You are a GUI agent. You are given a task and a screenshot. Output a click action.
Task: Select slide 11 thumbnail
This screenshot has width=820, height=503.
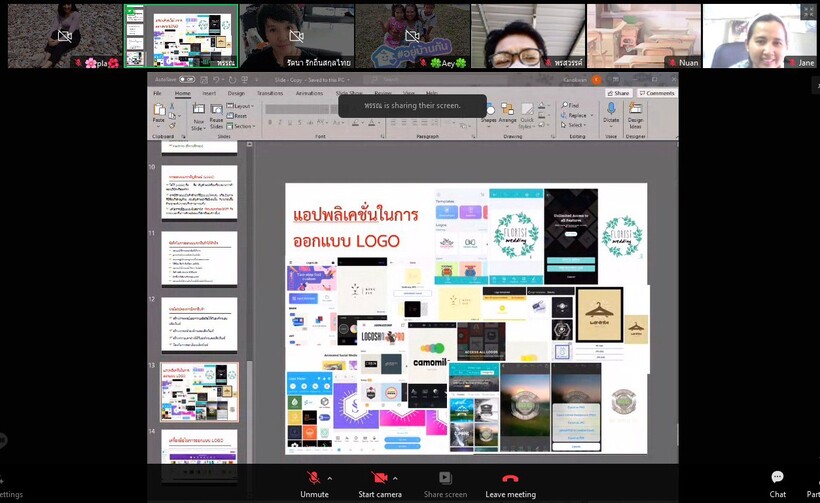pyautogui.click(x=199, y=259)
